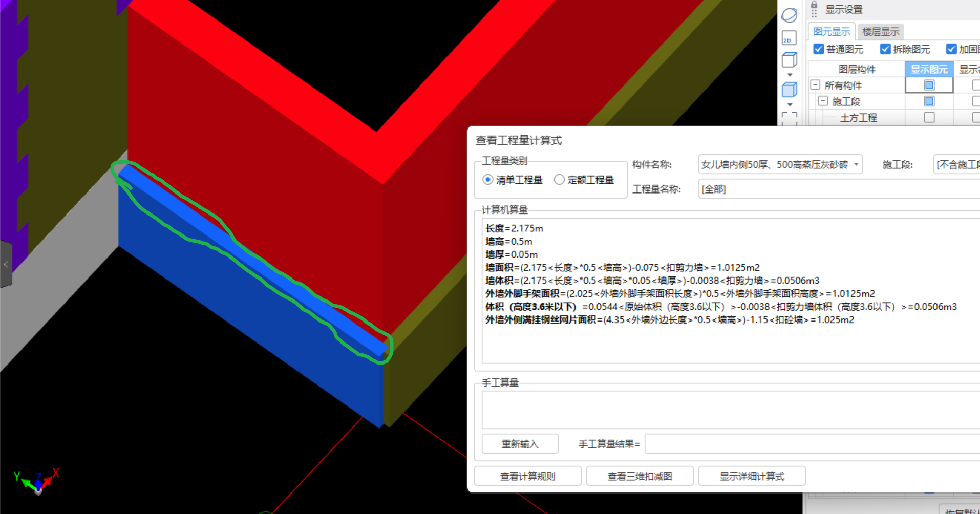Toggle 显示图元 for 土方工程 row
Screen dimensions: 980x514
[x=929, y=117]
